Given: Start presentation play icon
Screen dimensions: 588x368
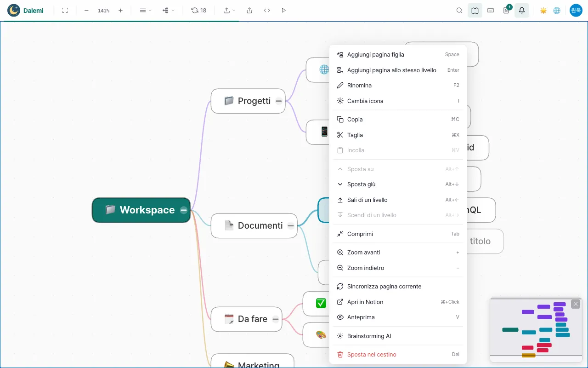Looking at the screenshot, I should tap(283, 10).
